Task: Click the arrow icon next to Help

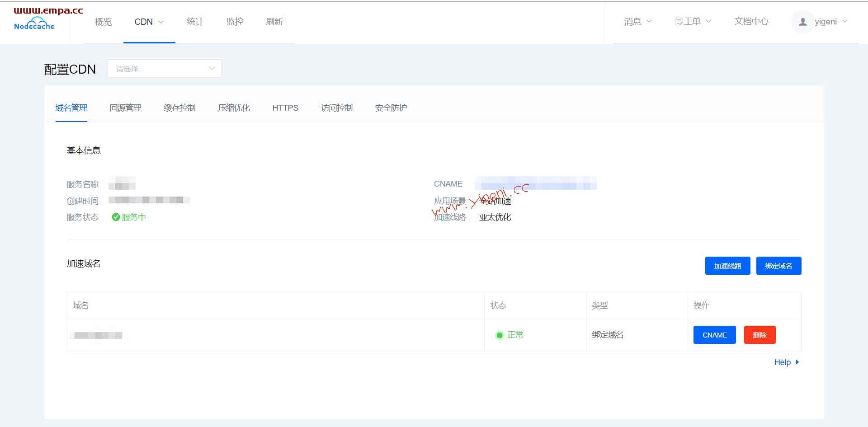Action: tap(797, 362)
